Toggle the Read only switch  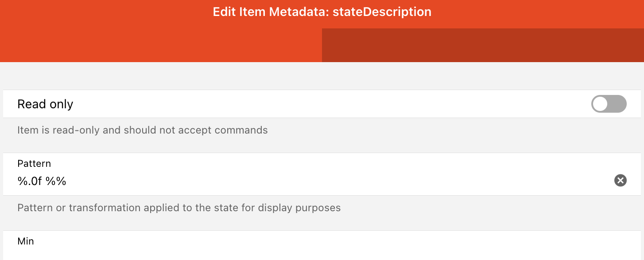tap(609, 104)
